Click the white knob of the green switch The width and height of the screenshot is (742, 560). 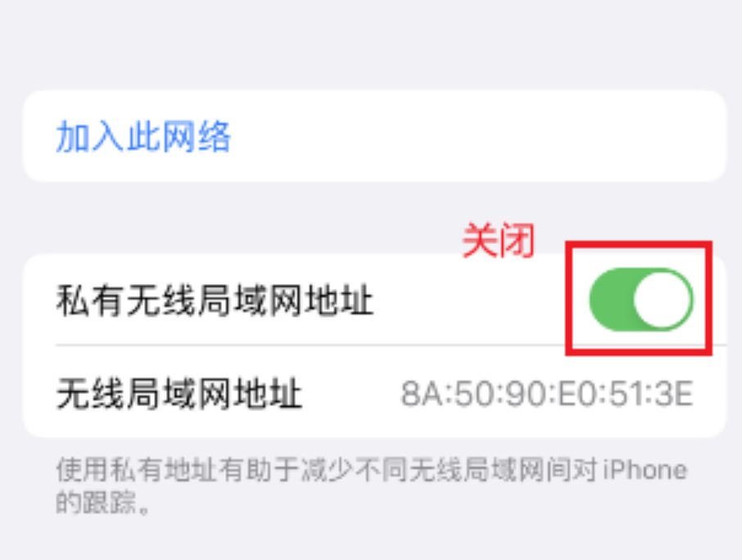pos(662,300)
